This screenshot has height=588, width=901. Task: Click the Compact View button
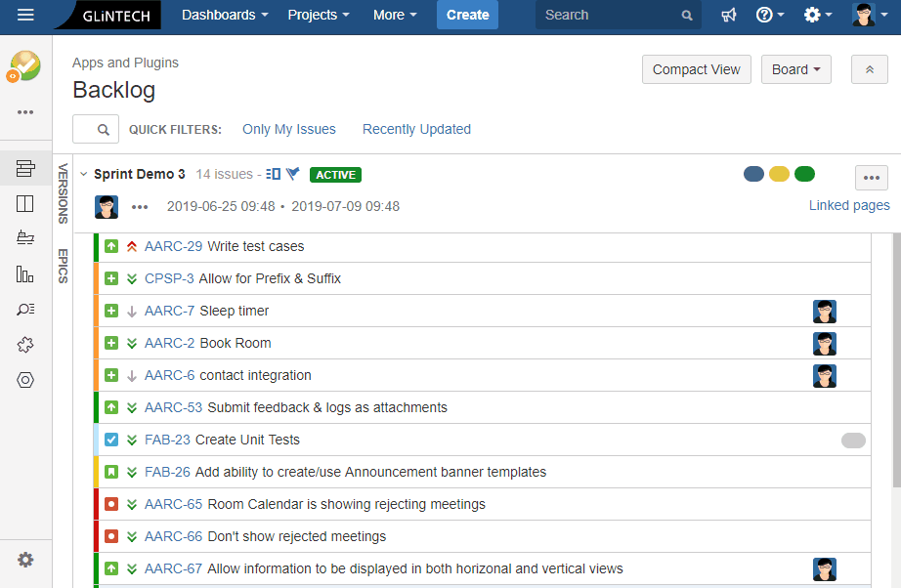pos(697,69)
